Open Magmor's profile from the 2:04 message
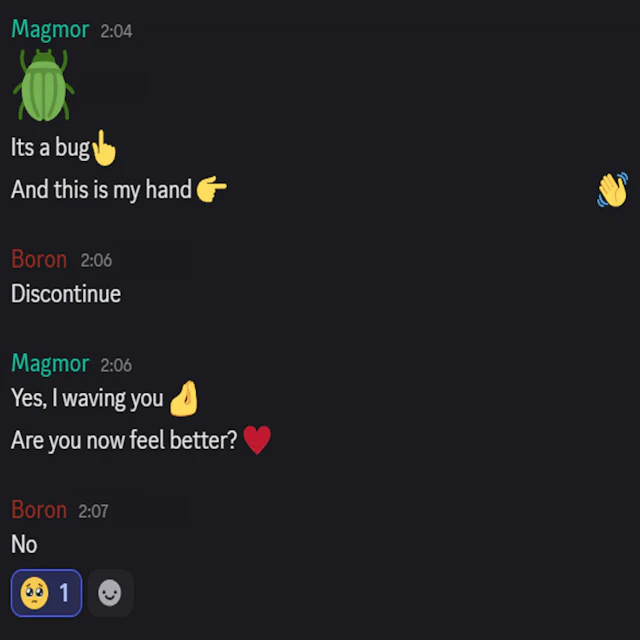 (50, 29)
